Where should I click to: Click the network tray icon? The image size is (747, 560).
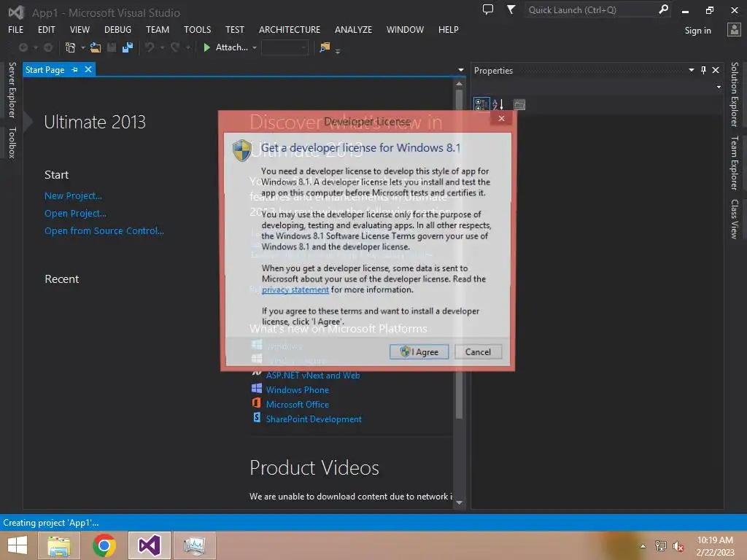tap(660, 546)
